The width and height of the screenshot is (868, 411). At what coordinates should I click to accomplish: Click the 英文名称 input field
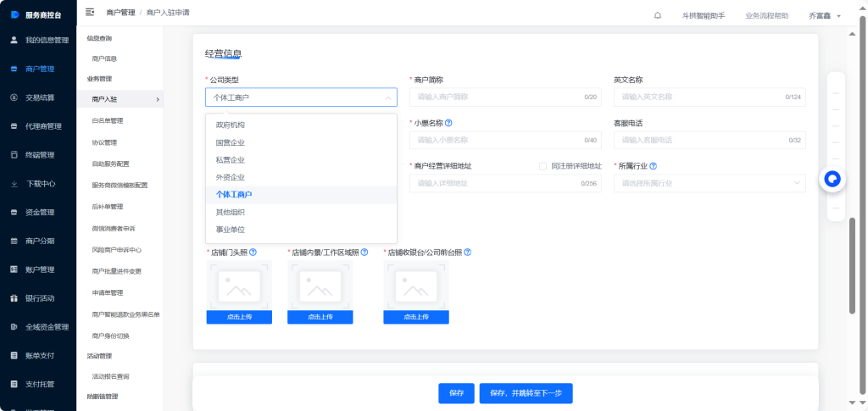709,97
